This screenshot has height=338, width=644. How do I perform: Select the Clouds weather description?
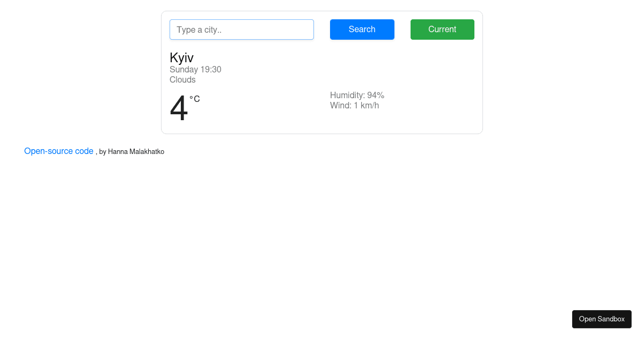click(182, 80)
